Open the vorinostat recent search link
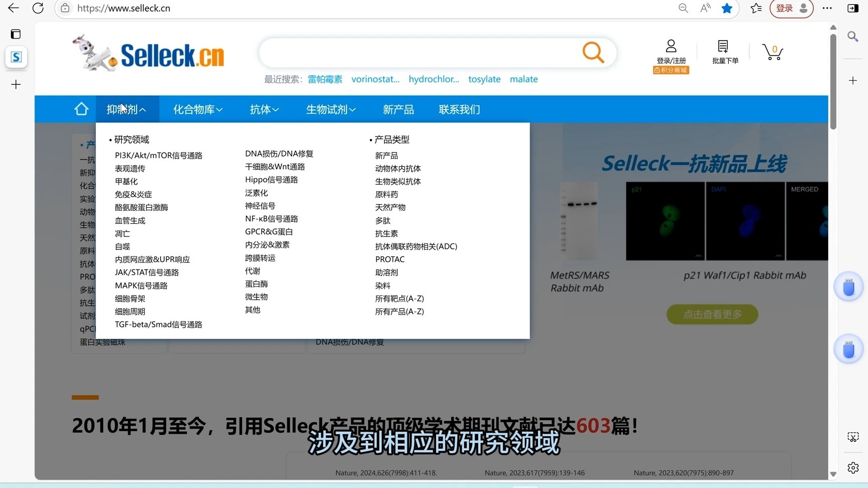The image size is (868, 488). point(375,79)
